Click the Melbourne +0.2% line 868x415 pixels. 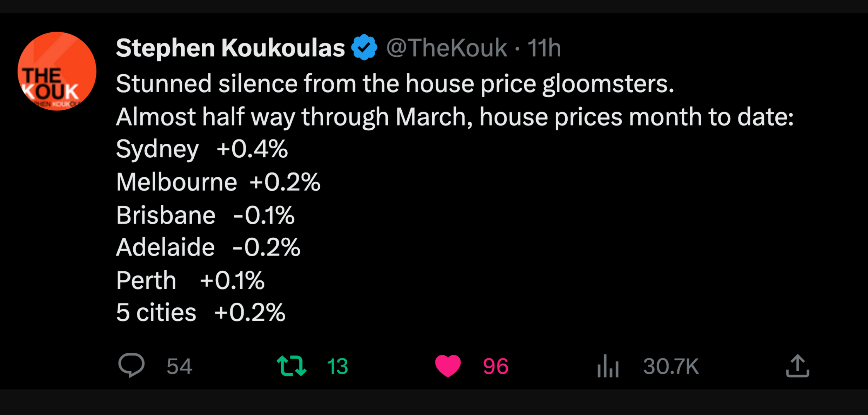tap(218, 182)
